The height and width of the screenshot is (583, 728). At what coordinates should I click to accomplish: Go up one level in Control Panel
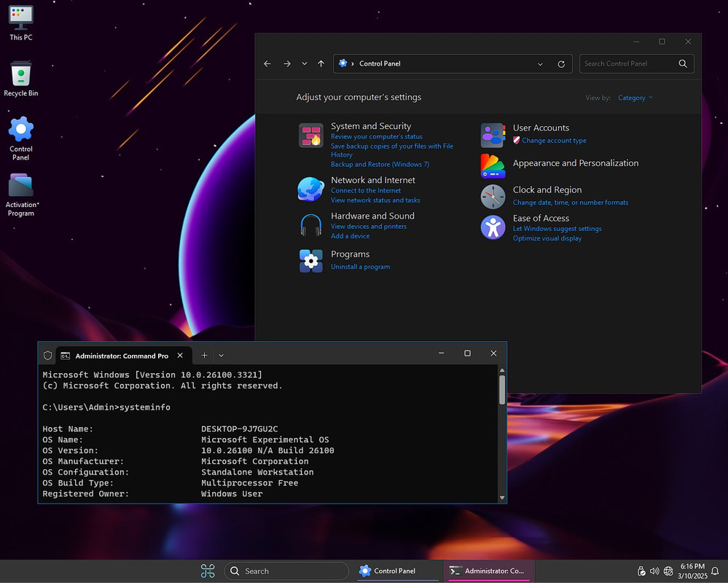[321, 63]
